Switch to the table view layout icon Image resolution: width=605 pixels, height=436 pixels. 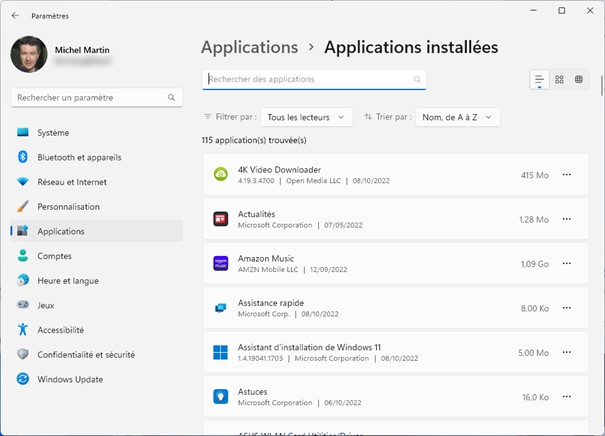(578, 80)
